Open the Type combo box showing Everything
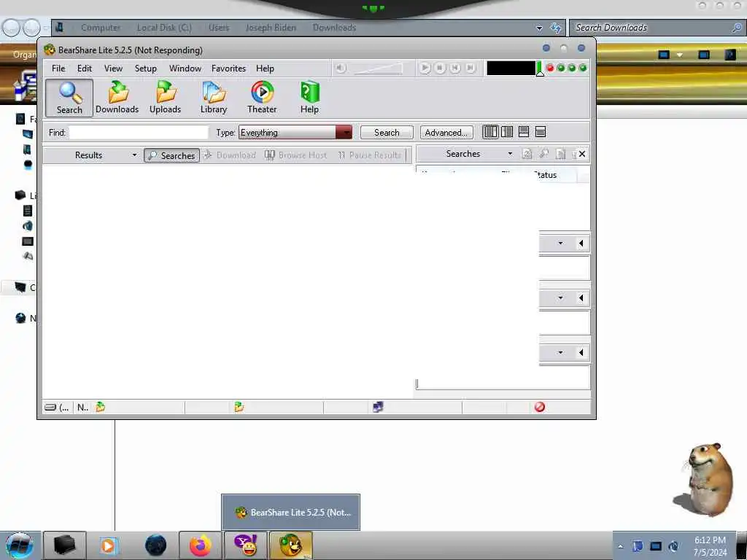This screenshot has height=560, width=747. pyautogui.click(x=295, y=133)
